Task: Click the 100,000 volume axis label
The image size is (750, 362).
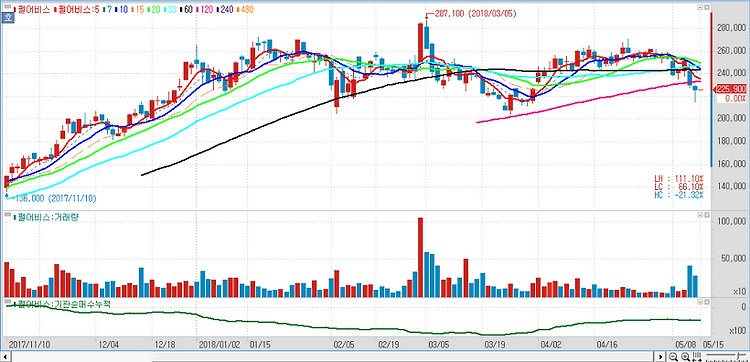Action: (731, 221)
